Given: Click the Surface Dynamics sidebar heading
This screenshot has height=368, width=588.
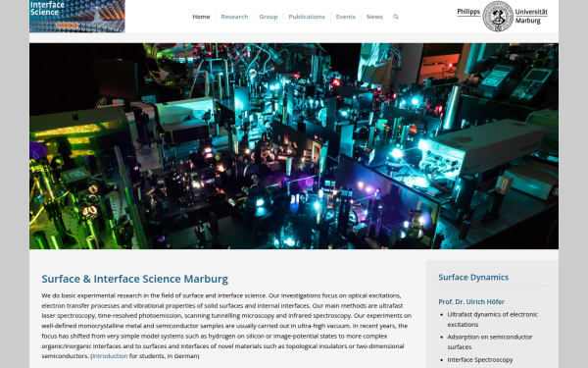Looking at the screenshot, I should [473, 277].
